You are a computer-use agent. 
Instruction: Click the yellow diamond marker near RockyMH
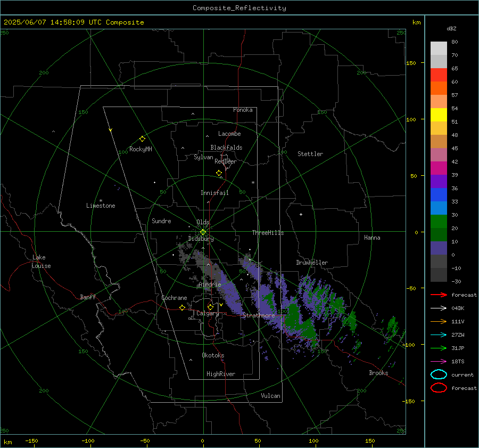coord(142,139)
